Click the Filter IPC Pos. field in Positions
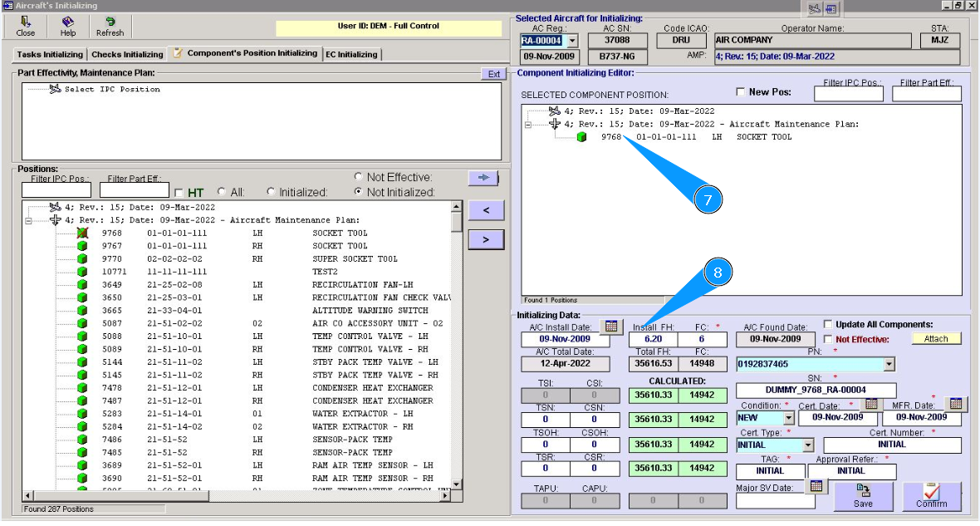Viewport: 980px width, 526px height. click(x=57, y=191)
